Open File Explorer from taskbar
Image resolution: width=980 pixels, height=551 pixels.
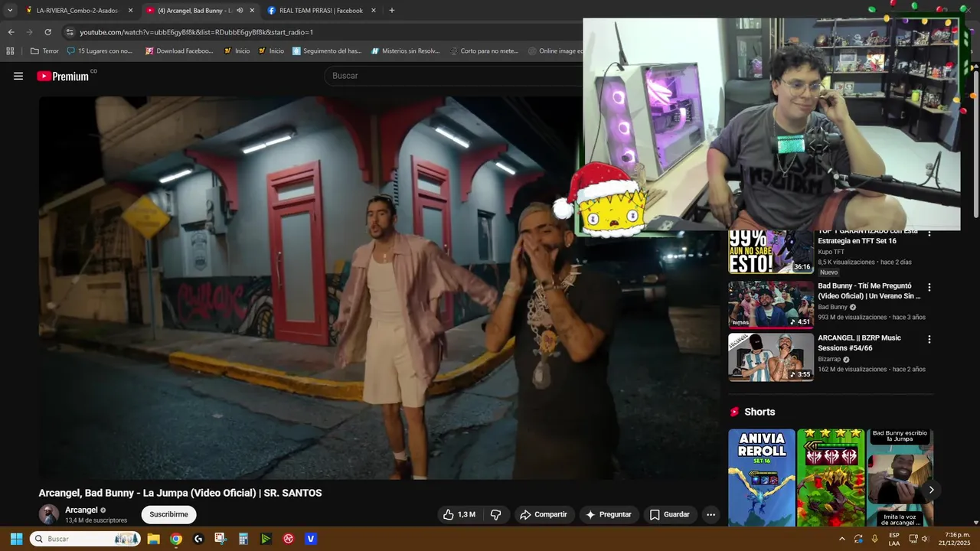pos(153,539)
